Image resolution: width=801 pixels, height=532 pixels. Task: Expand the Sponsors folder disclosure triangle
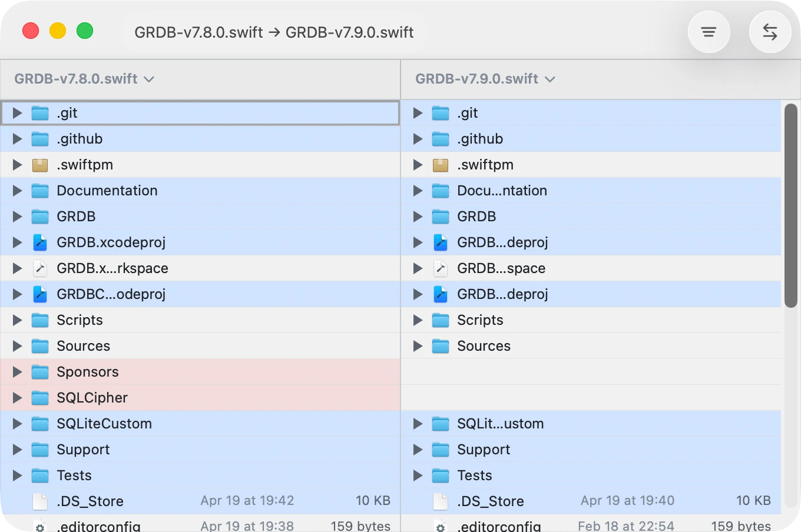click(17, 372)
